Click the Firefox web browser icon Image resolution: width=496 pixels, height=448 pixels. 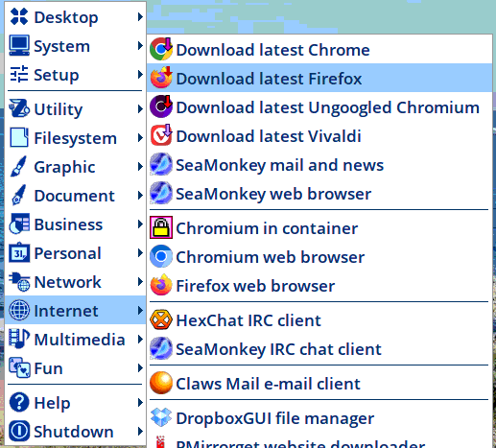161,285
